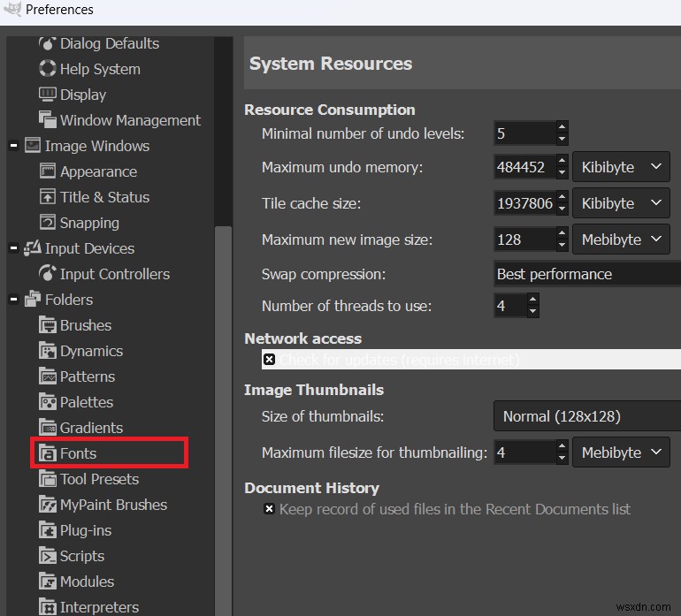Select Help System preferences page

click(100, 69)
